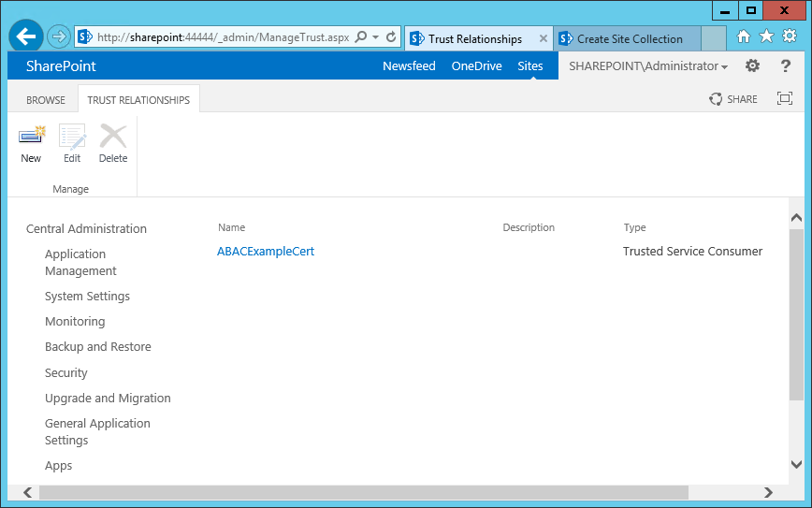Open browser Favorites star icon

point(766,36)
